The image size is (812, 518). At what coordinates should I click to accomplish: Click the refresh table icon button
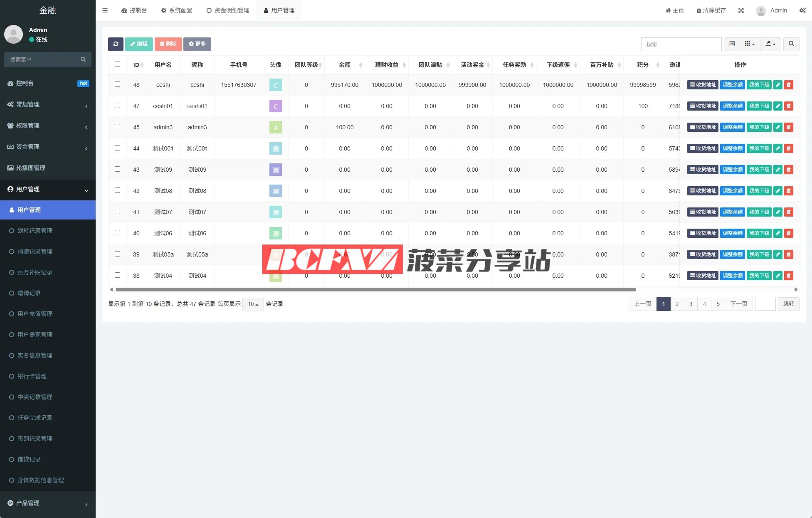(116, 44)
